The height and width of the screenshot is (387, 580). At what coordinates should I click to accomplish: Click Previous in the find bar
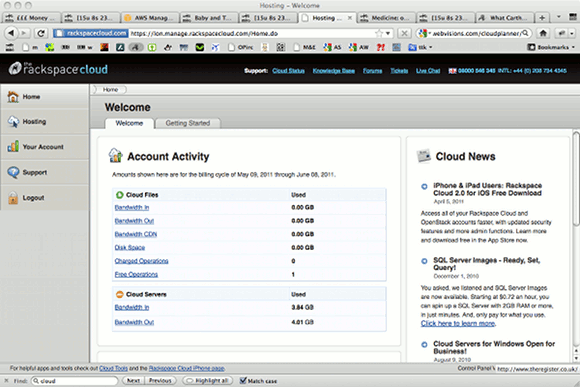(160, 380)
